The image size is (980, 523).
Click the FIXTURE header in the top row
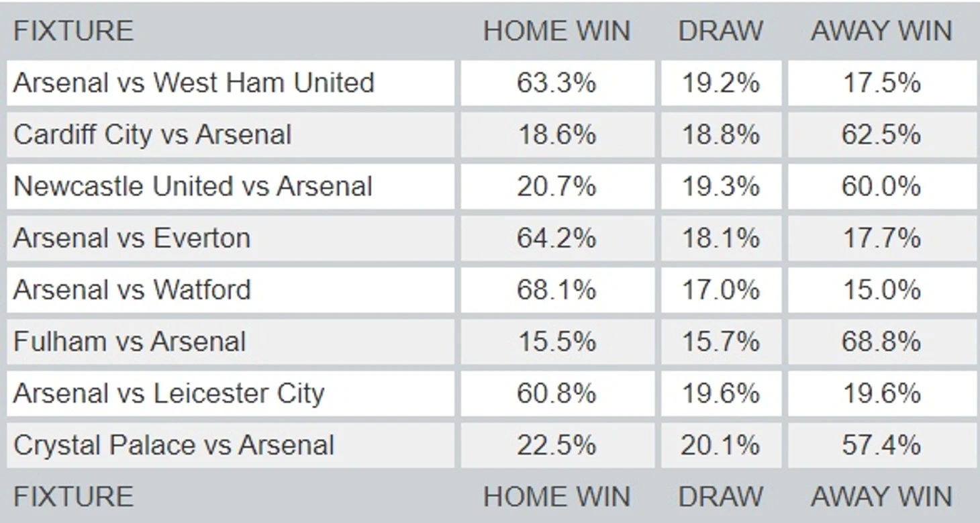pyautogui.click(x=73, y=31)
